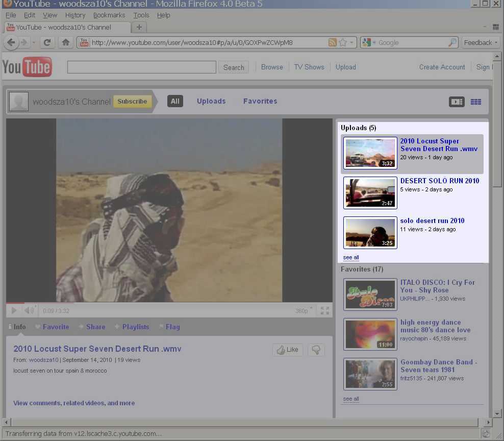Open the History menu
The width and height of the screenshot is (504, 441).
(x=75, y=15)
